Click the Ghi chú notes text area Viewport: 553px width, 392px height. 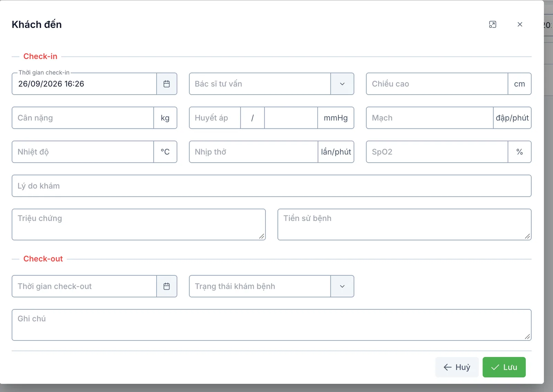(272, 325)
